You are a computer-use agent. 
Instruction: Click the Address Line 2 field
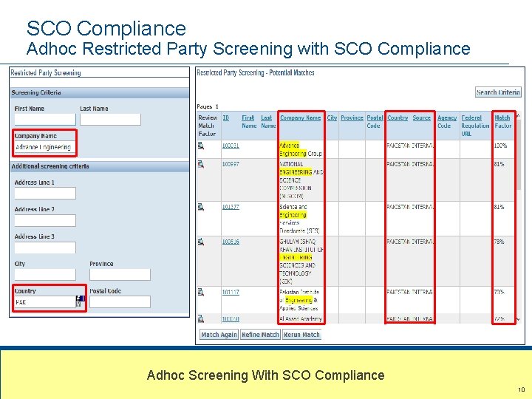click(x=45, y=220)
